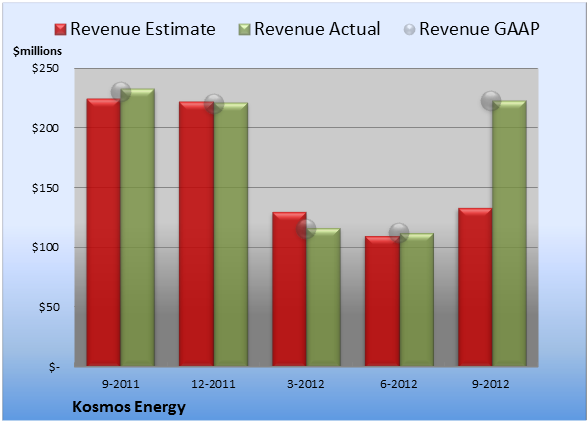588x422 pixels.
Task: Click the '$100' axis value
Action: tap(45, 248)
